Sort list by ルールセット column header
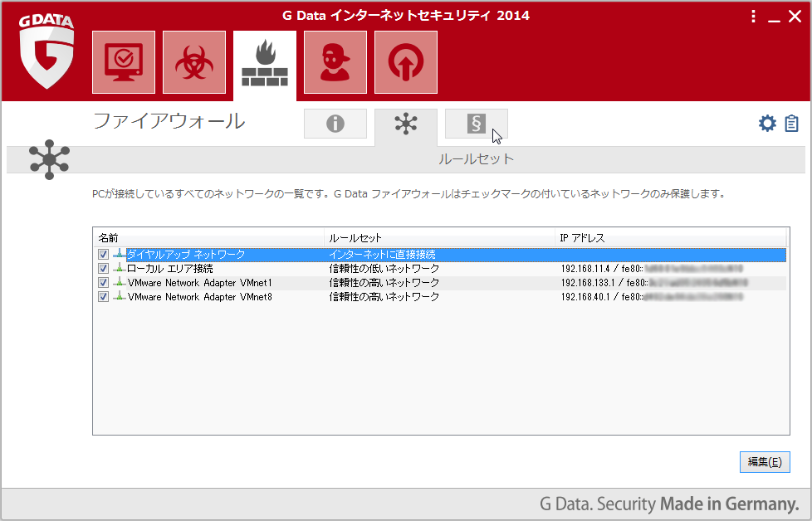Image resolution: width=812 pixels, height=521 pixels. pyautogui.click(x=439, y=238)
